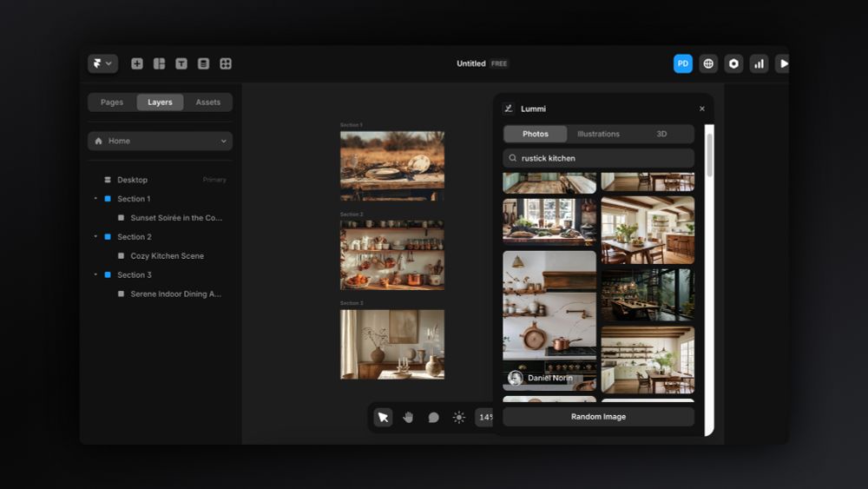Click the Lummi plugin logo icon
The width and height of the screenshot is (868, 489).
tap(508, 109)
